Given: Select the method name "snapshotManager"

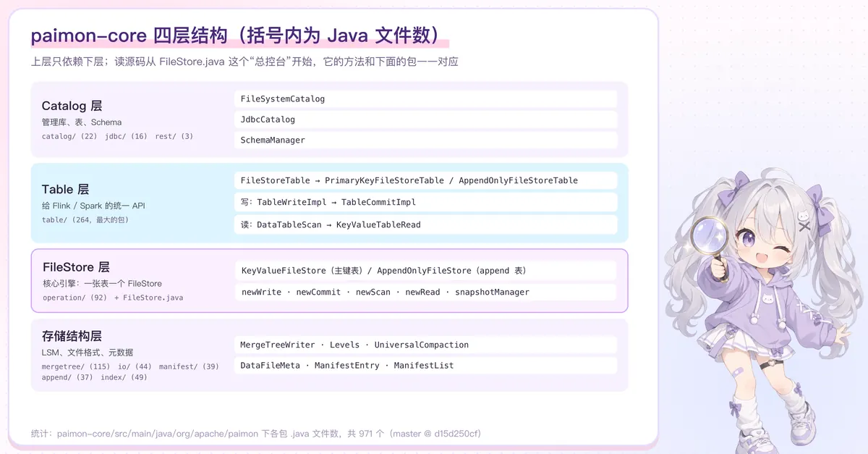Looking at the screenshot, I should 492,292.
